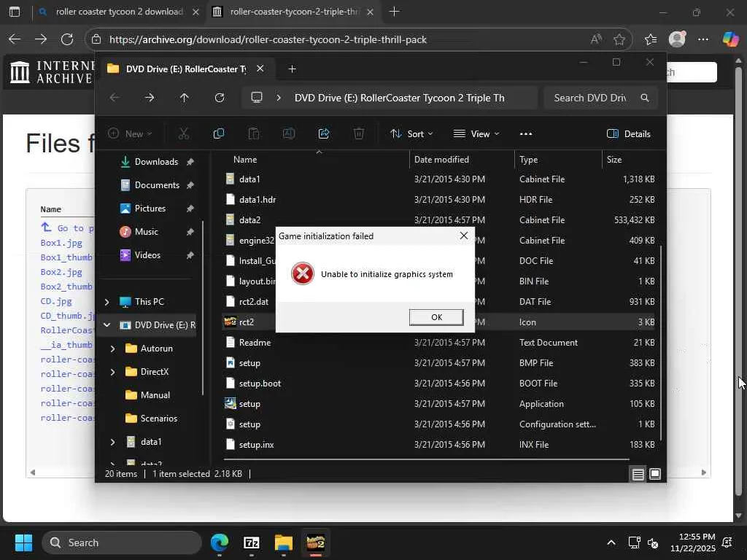Click the Search DVD Drive field
747x560 pixels.
[600, 98]
